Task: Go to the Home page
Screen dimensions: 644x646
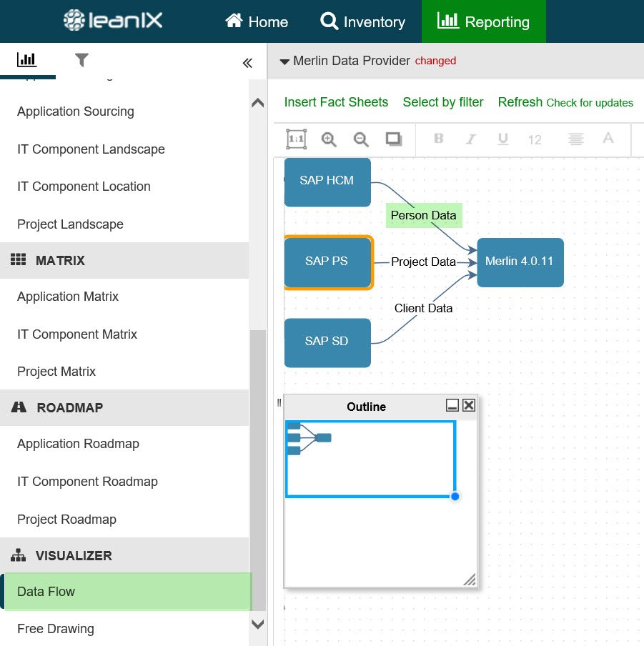Action: coord(257,21)
